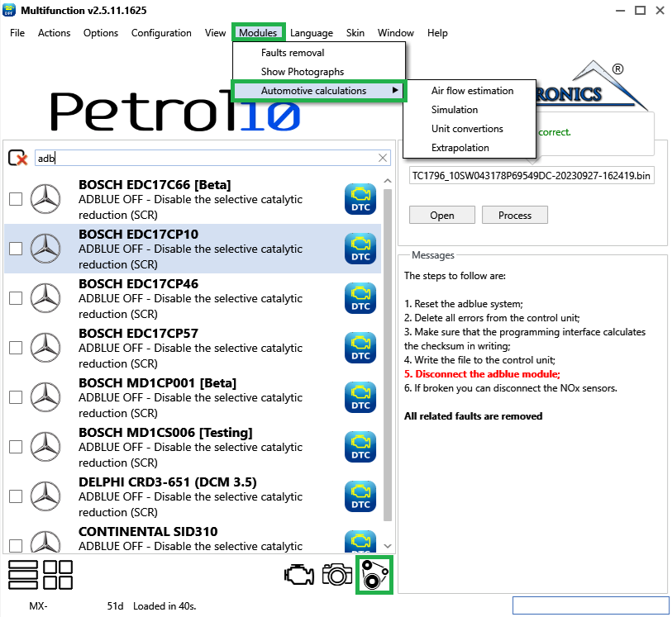The height and width of the screenshot is (617, 672).
Task: Click the DTC icon for BOSCH MD1CS006 [Testing]
Action: [360, 447]
